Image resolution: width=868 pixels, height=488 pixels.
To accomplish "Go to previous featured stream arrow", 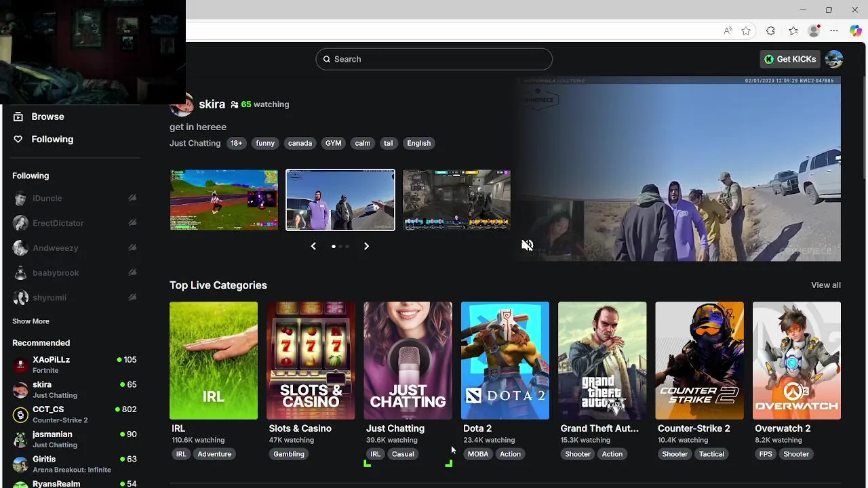I will 313,246.
